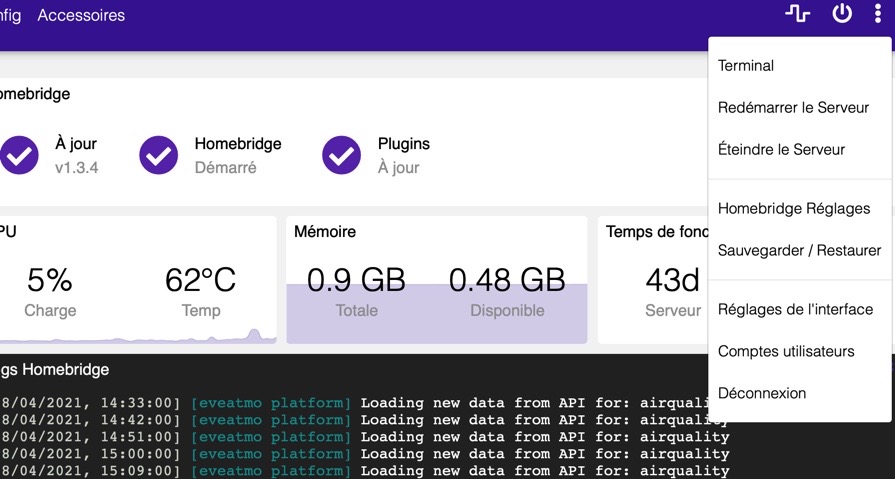Click the Mémoire widget title
895x479 pixels.
point(325,231)
